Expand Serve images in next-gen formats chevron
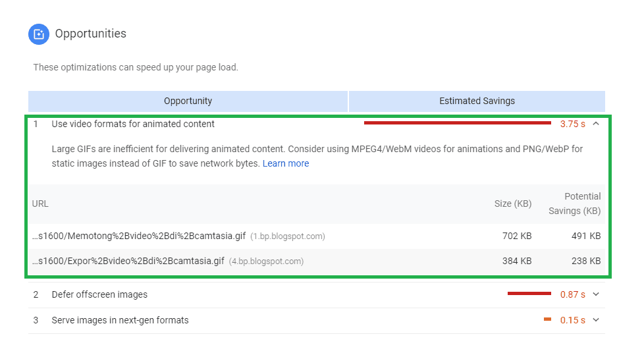Viewport: 644px width, 355px height. pos(596,319)
